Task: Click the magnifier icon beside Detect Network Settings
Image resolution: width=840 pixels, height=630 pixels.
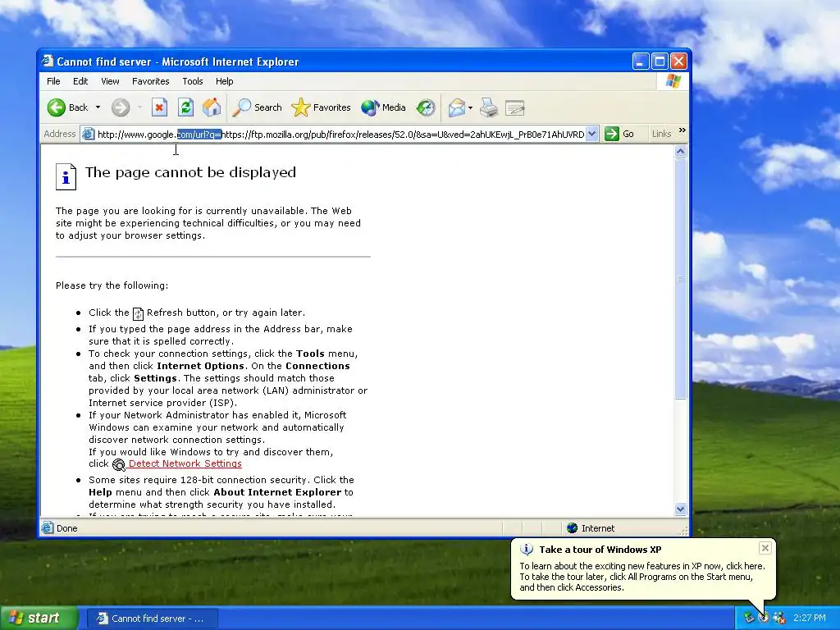Action: coord(118,464)
